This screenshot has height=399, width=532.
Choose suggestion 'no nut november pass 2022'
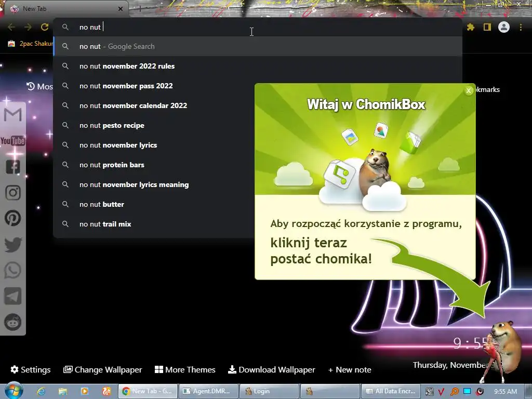pyautogui.click(x=154, y=86)
